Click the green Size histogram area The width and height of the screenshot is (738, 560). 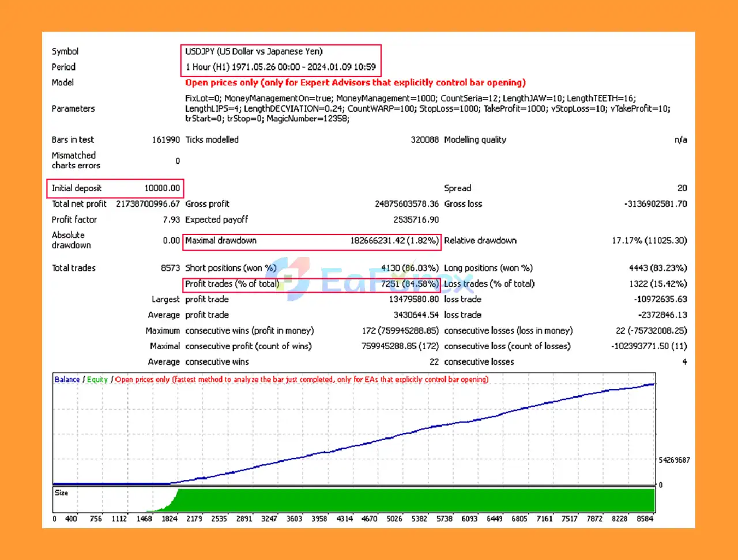point(404,500)
